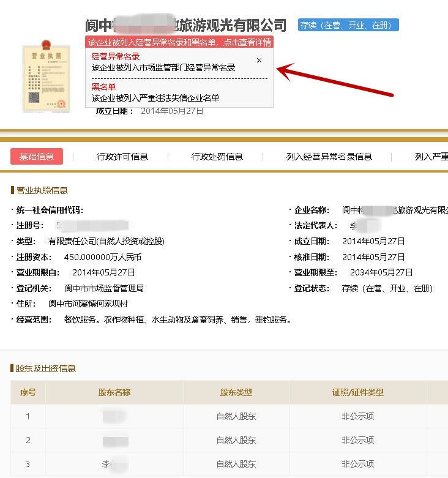Click the 股东及出资信息 section heading
Viewport: 448px width, 478px height.
(46, 368)
